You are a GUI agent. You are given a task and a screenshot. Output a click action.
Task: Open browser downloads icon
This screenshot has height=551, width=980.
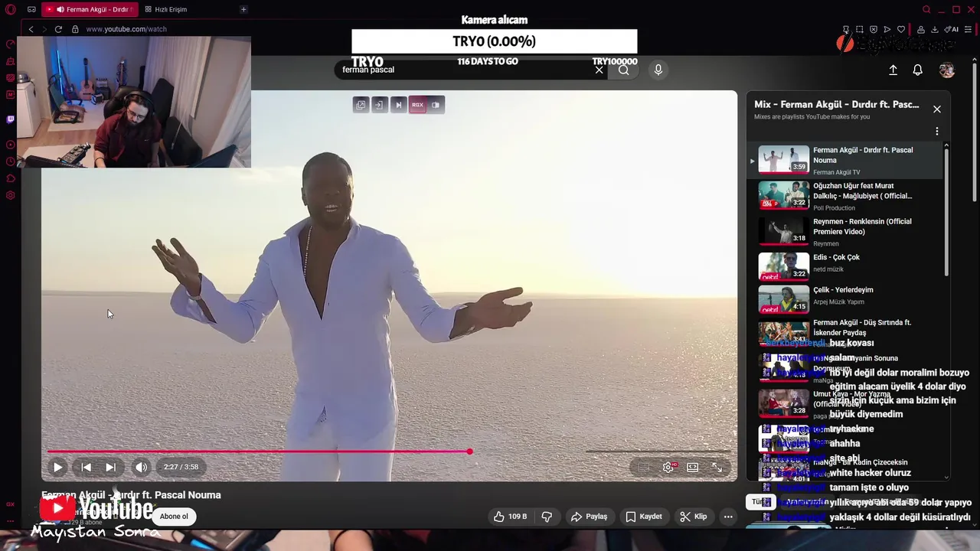click(935, 29)
